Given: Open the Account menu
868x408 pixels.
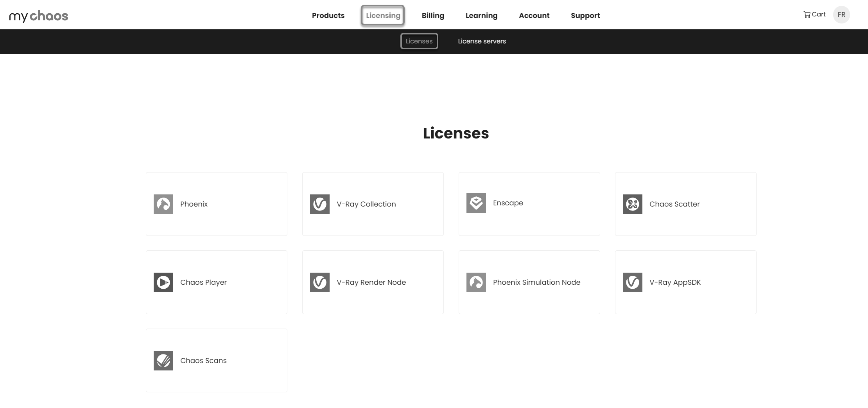Looking at the screenshot, I should coord(534,16).
